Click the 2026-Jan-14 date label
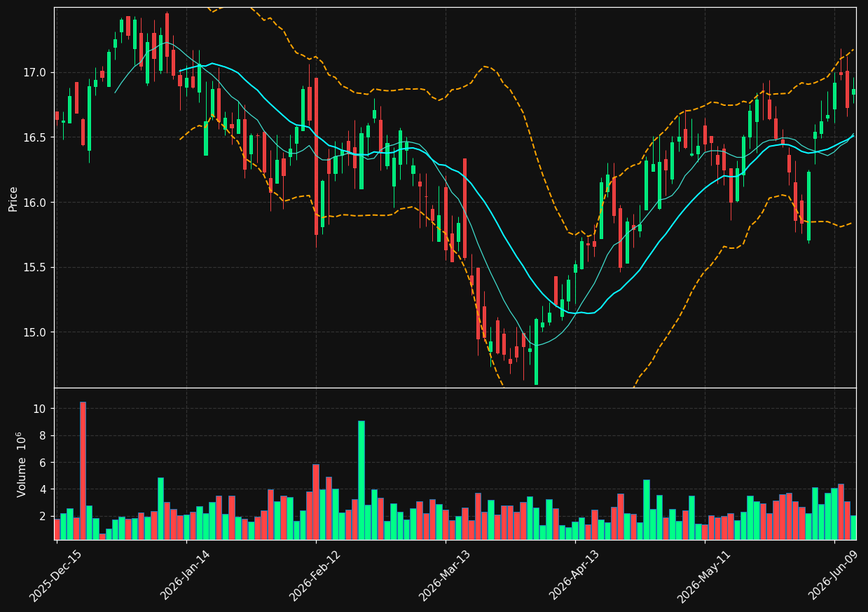Screen dimensions: 868x612 click(x=186, y=576)
